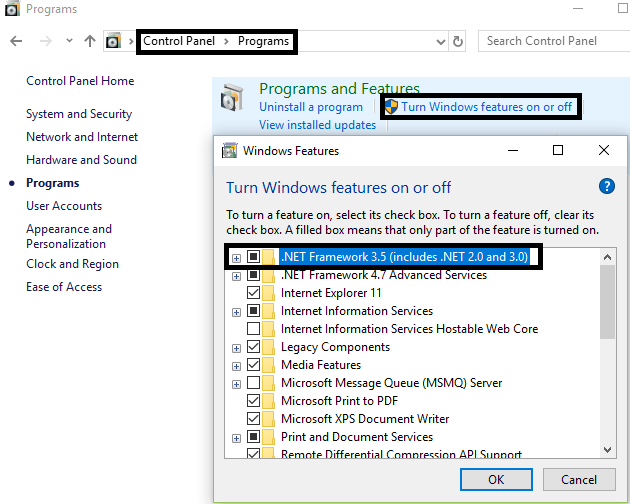
Task: Click the Programs window title icon
Action: [x=12, y=9]
